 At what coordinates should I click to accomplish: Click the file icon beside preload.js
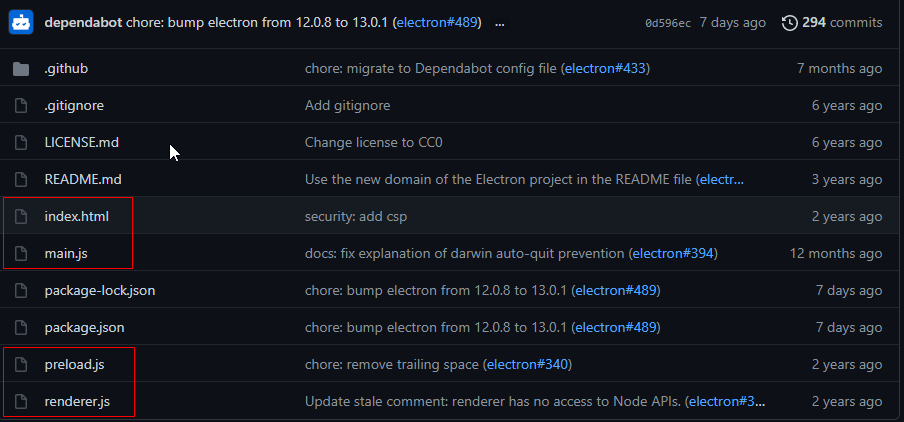tap(21, 364)
